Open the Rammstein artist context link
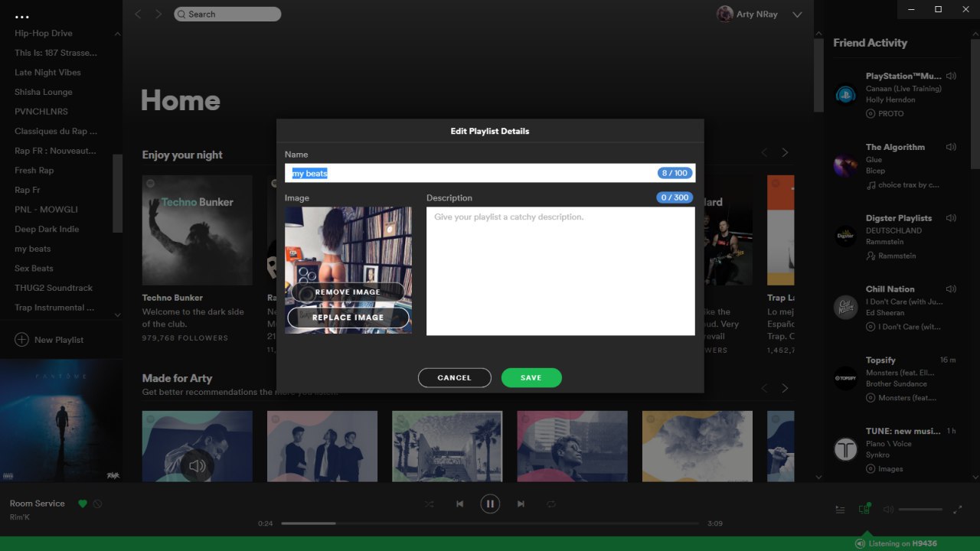Image resolution: width=980 pixels, height=551 pixels. coord(897,256)
